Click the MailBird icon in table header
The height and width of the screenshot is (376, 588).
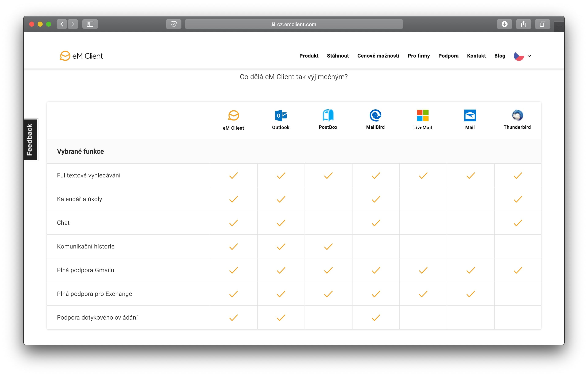pos(375,115)
